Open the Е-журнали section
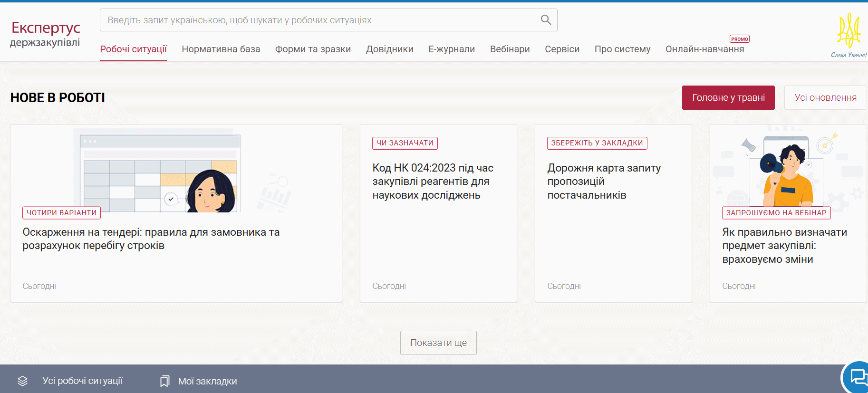The height and width of the screenshot is (393, 868). pyautogui.click(x=452, y=49)
